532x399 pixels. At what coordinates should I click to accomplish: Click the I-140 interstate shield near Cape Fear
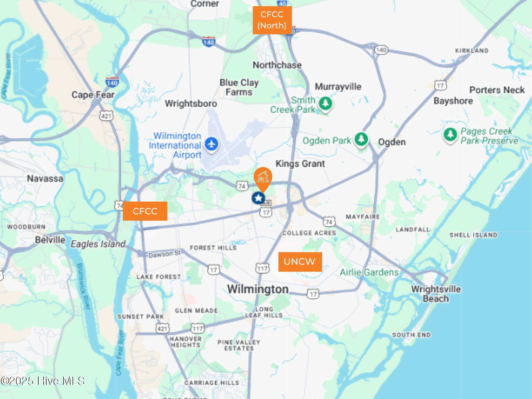pos(112,82)
